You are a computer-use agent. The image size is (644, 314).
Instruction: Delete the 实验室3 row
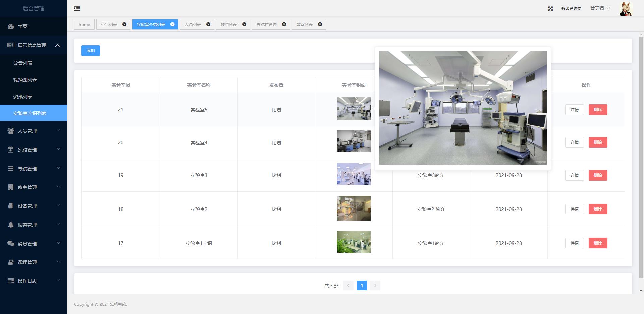tap(598, 175)
